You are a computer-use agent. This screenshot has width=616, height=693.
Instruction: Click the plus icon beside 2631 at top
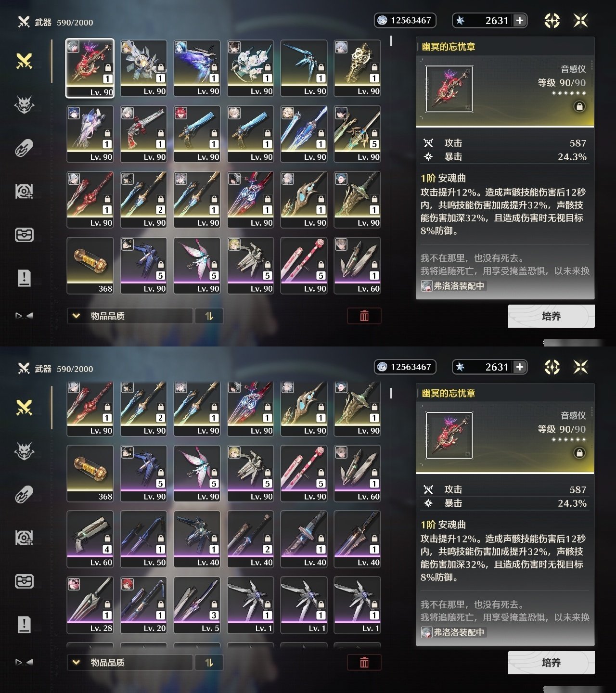coord(520,20)
